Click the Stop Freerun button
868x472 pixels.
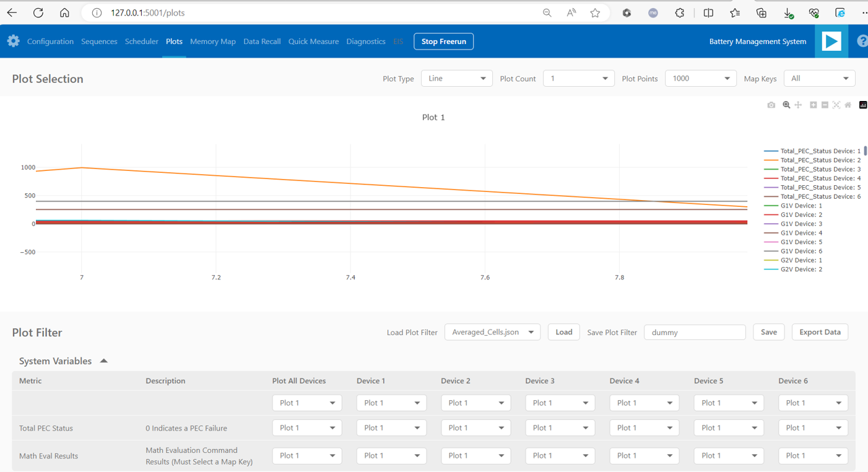[x=443, y=41]
